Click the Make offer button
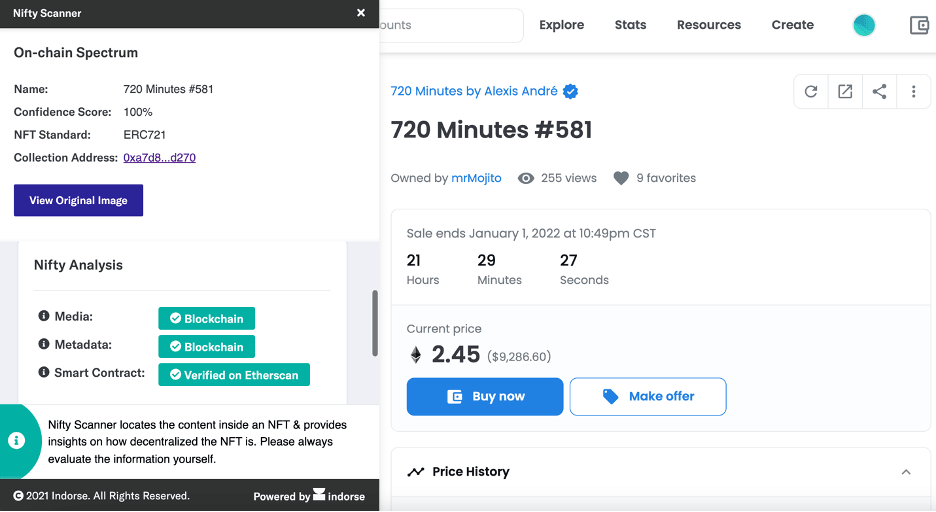This screenshot has height=512, width=936. coord(648,396)
